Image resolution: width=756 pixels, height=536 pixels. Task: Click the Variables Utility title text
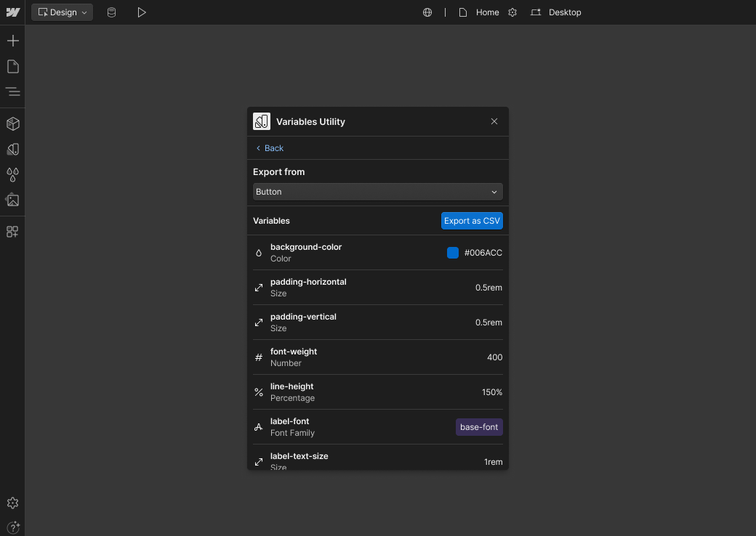[310, 122]
